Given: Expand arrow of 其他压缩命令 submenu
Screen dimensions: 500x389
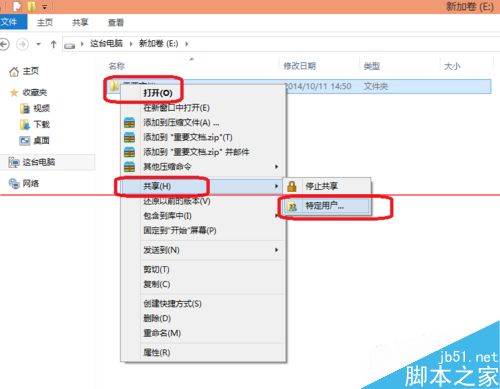Looking at the screenshot, I should click(x=276, y=167).
